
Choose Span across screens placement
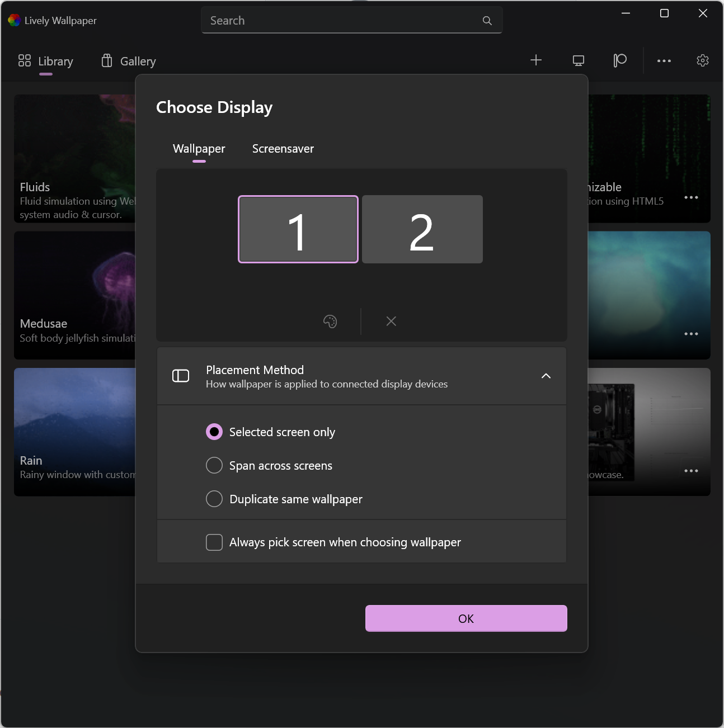(x=214, y=465)
